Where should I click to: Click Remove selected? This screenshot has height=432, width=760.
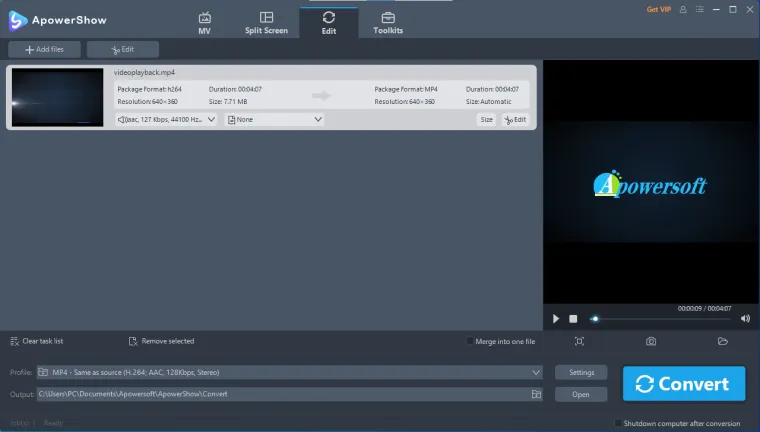point(161,341)
